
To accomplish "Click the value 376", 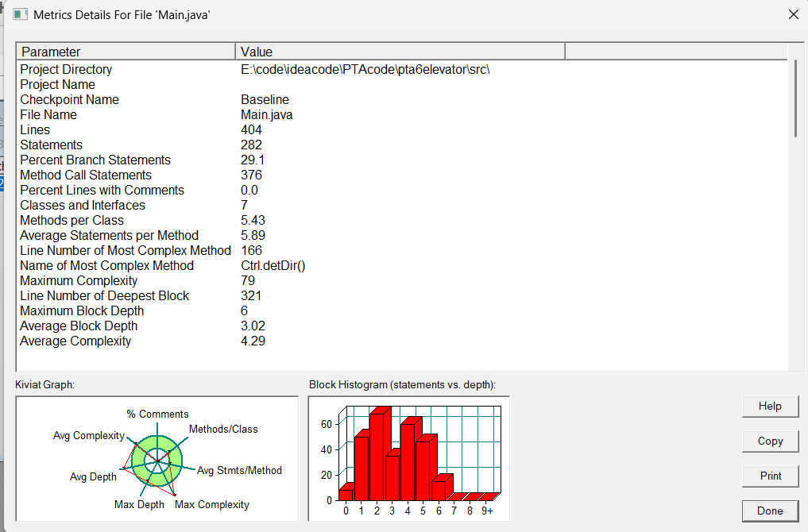I will [252, 175].
